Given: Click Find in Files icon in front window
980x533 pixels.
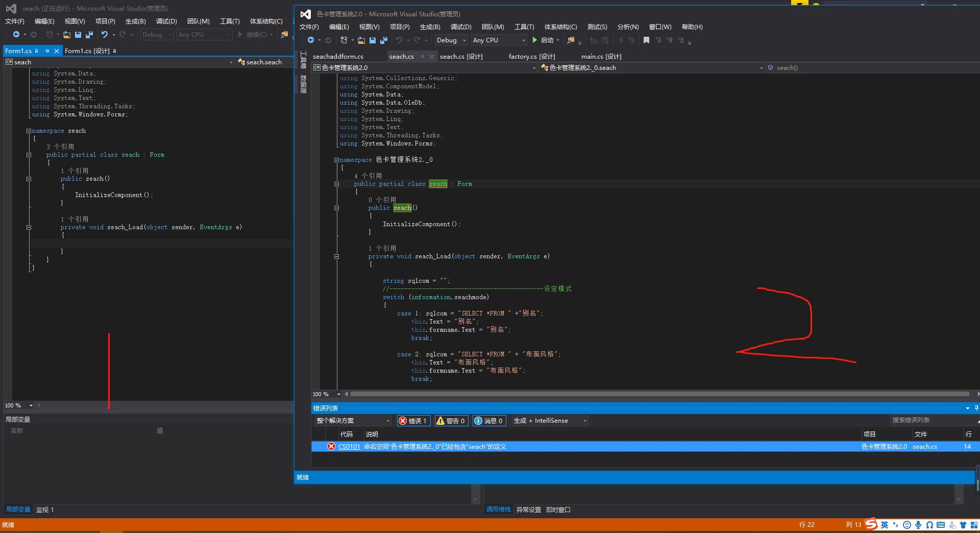Looking at the screenshot, I should [x=571, y=40].
